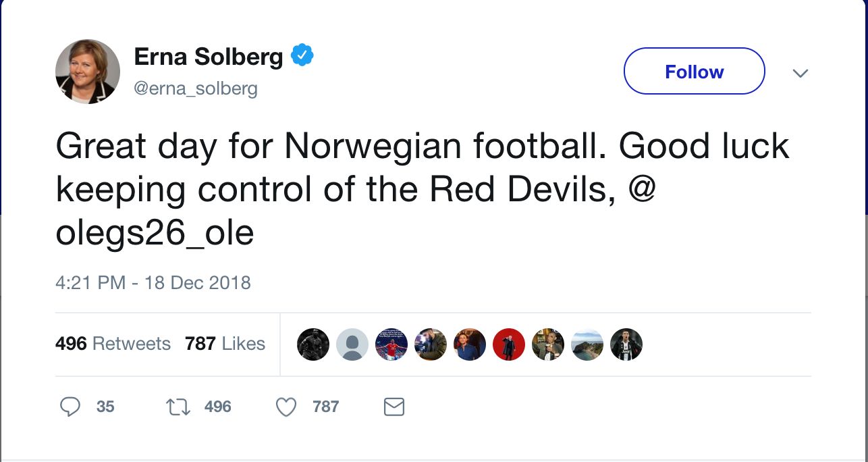The width and height of the screenshot is (868, 462).
Task: Reply to Erna Solberg's tweet
Action: (70, 407)
